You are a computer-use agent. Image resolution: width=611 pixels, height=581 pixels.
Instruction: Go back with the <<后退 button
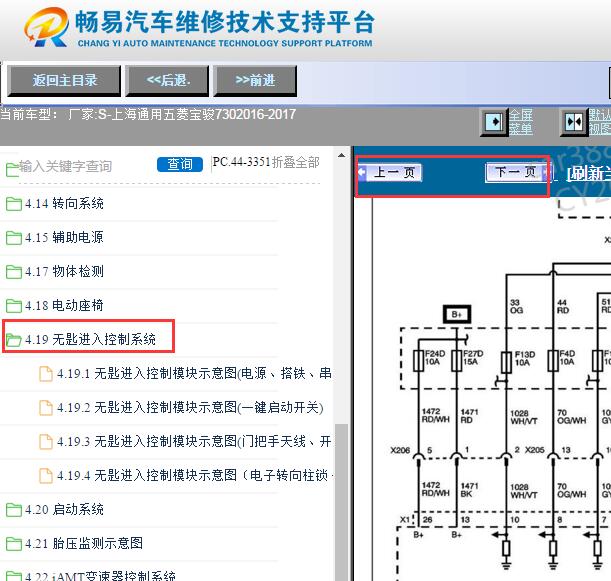click(x=167, y=81)
